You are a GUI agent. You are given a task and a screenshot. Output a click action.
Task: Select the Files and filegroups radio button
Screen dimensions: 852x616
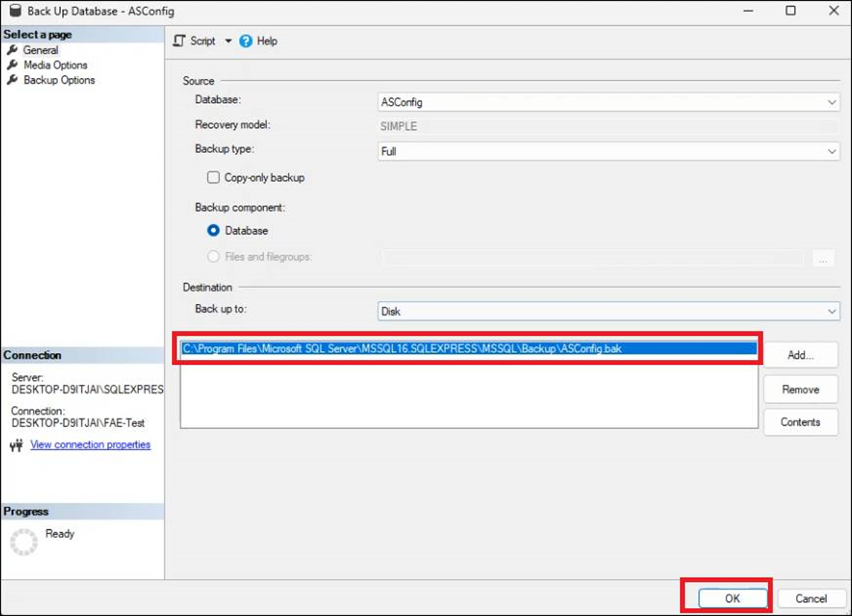tap(213, 256)
